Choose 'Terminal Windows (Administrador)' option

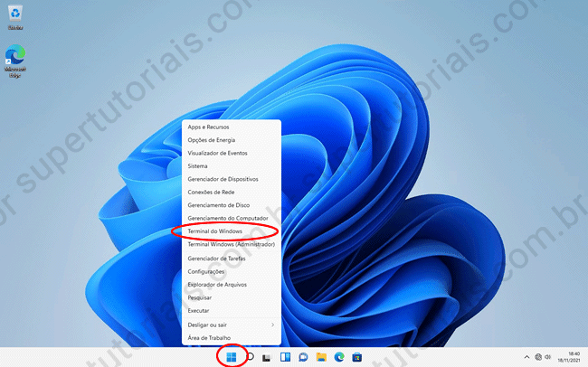tap(229, 244)
